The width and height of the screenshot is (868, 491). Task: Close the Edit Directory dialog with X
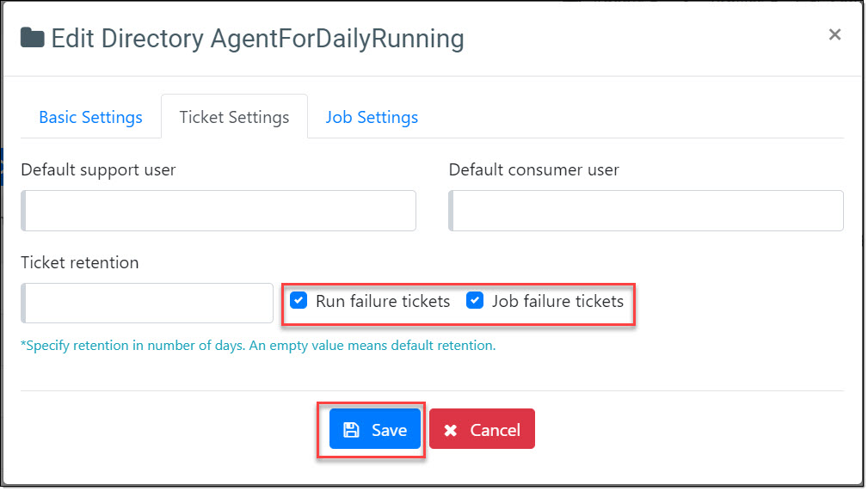[834, 34]
